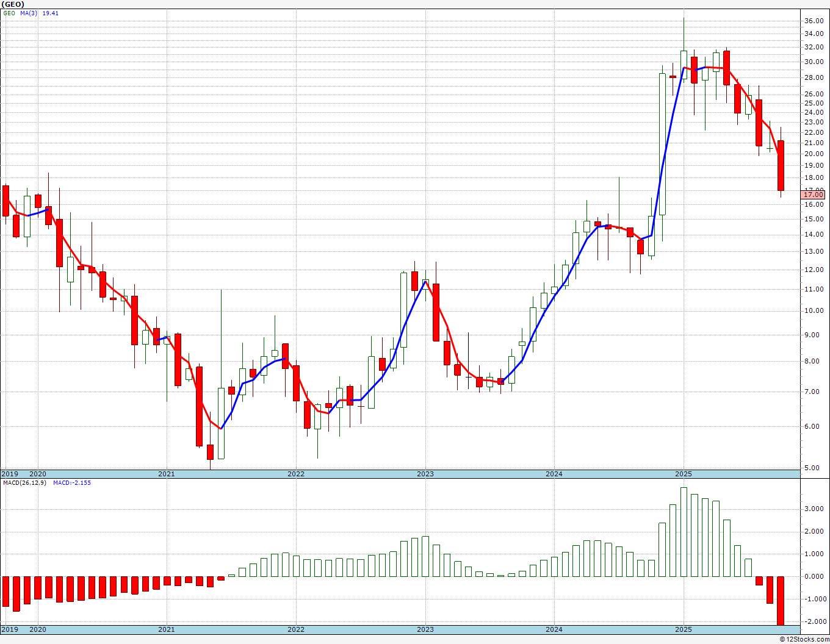Select the GEO legend label
The height and width of the screenshot is (644, 830).
click(9, 13)
